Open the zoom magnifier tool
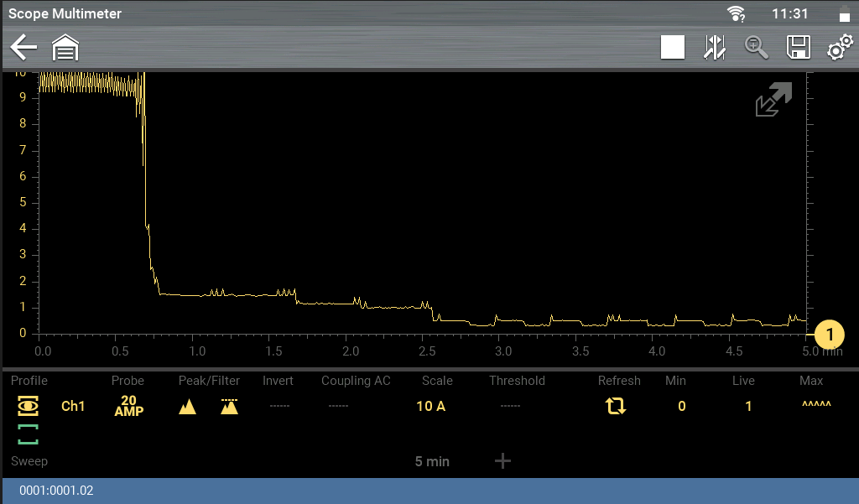The height and width of the screenshot is (504, 859). (x=757, y=48)
